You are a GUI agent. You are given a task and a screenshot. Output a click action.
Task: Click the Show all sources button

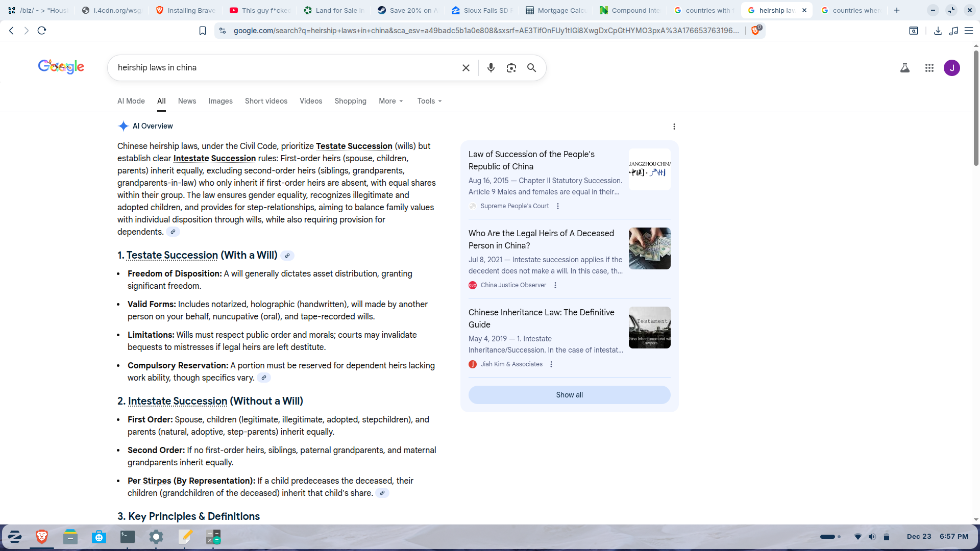coord(569,395)
